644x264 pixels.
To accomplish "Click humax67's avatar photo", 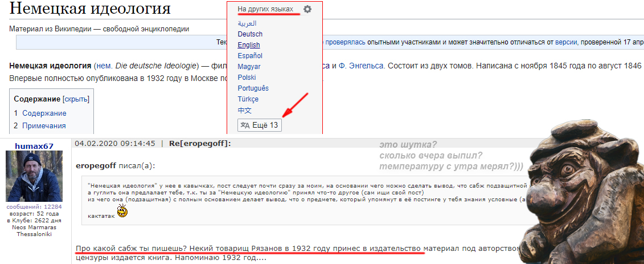I will click(34, 176).
